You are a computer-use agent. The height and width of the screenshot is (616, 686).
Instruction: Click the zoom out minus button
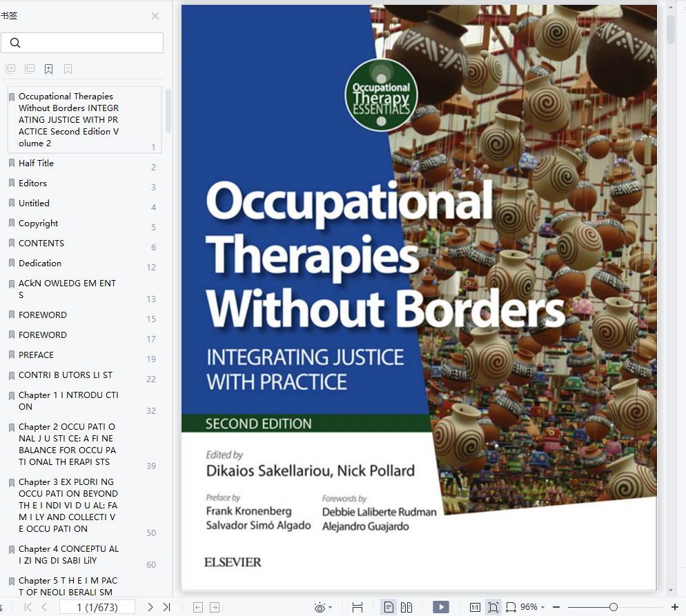point(556,607)
